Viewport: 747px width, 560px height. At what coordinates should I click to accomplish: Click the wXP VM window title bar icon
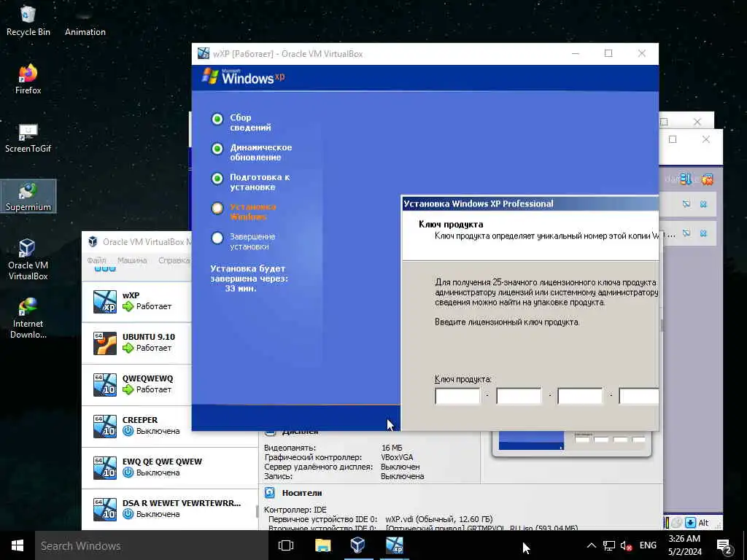click(x=204, y=53)
